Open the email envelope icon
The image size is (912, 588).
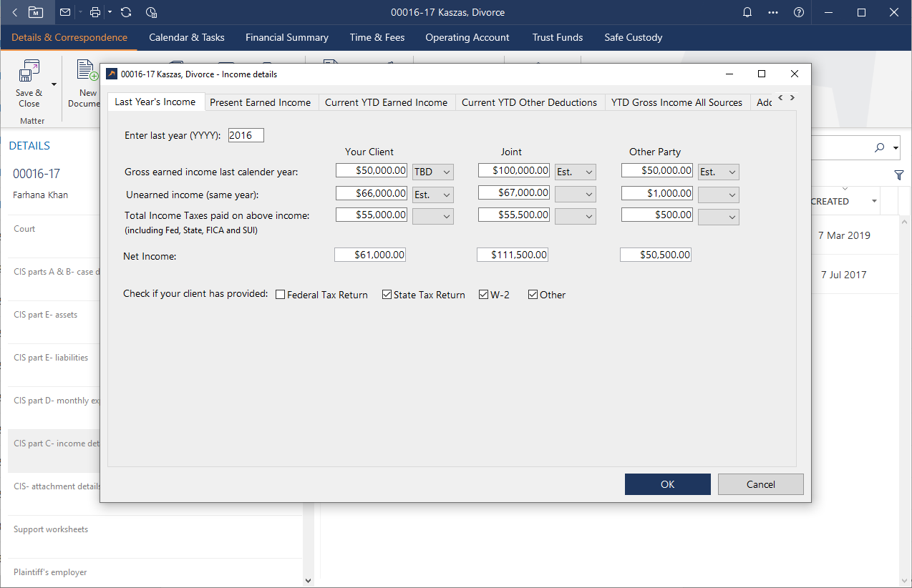65,12
